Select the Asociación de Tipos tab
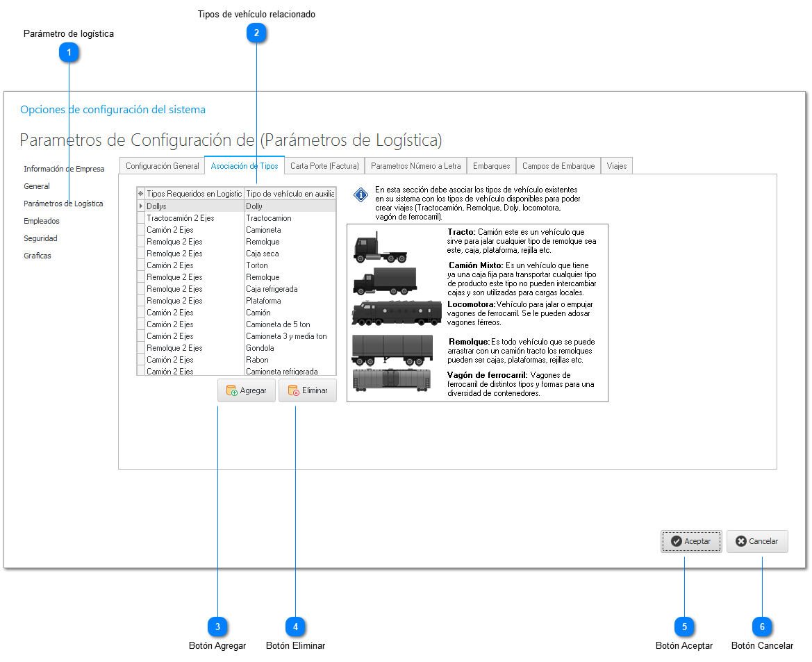The height and width of the screenshot is (662, 812). (x=245, y=166)
